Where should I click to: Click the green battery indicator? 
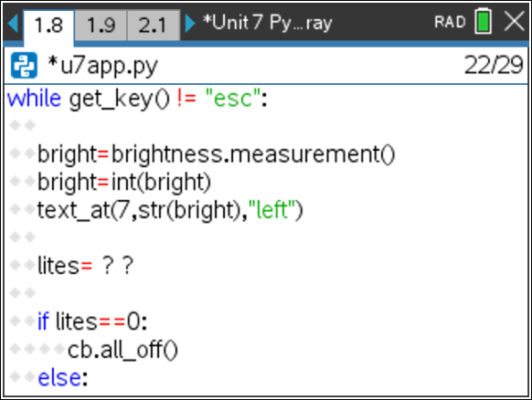(484, 21)
